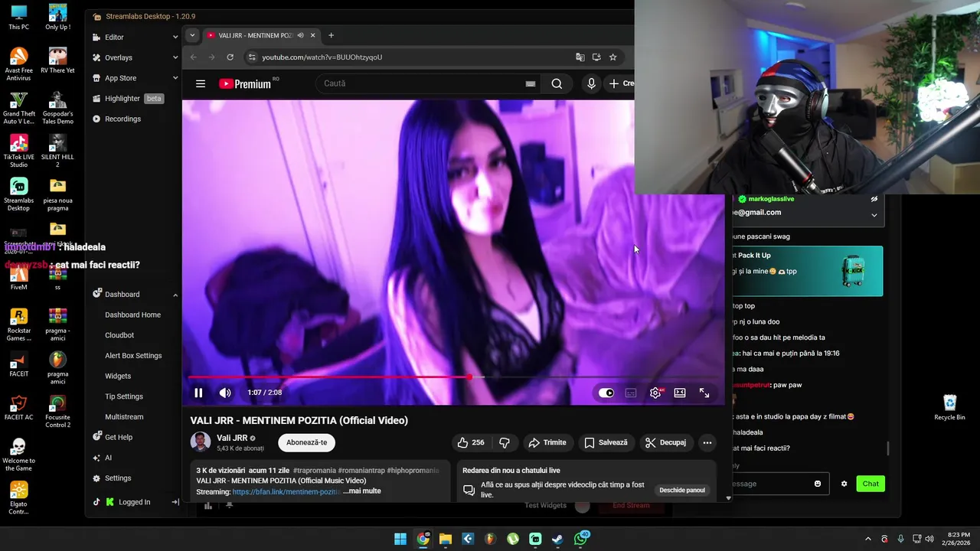Screen dimensions: 980x551
Task: Seek on the red video progress bar
Action: tap(455, 377)
